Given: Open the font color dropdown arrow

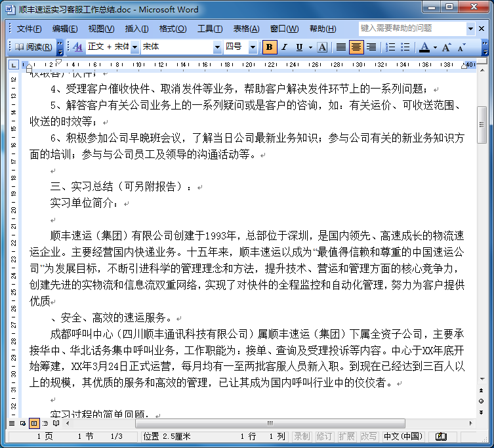Looking at the screenshot, I should pyautogui.click(x=435, y=48).
